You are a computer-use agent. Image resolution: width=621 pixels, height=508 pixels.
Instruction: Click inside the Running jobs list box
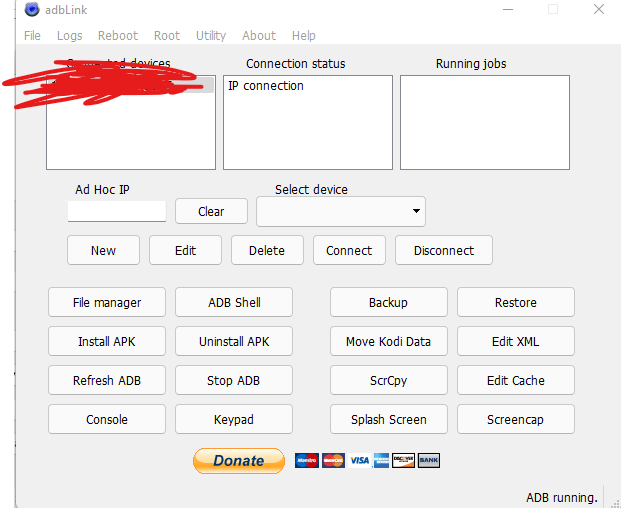[485, 122]
